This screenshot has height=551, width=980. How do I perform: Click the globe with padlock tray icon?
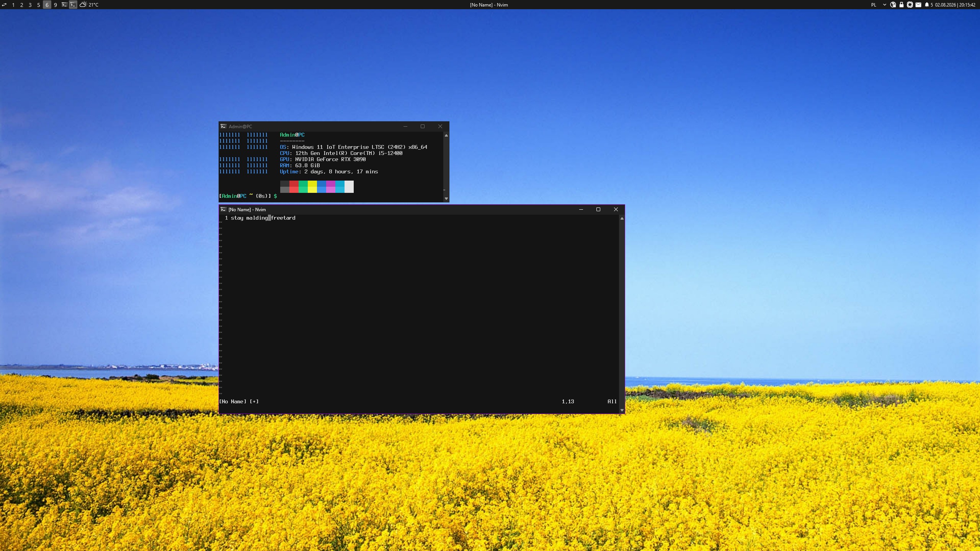893,5
